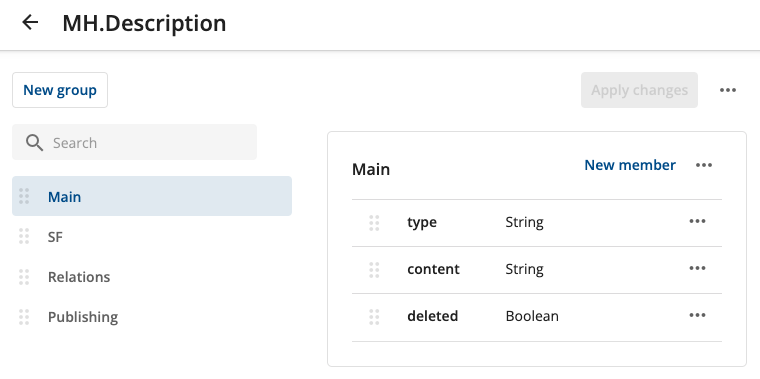This screenshot has width=760, height=379.
Task: Click drag handle of type row
Action: click(x=374, y=223)
